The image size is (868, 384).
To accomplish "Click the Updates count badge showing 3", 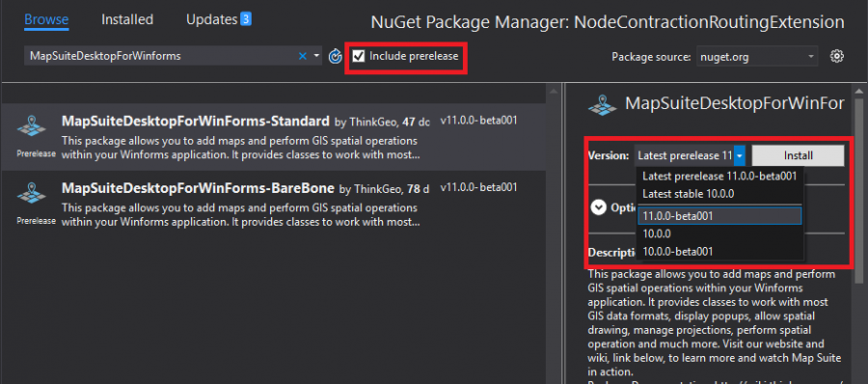I will [246, 20].
